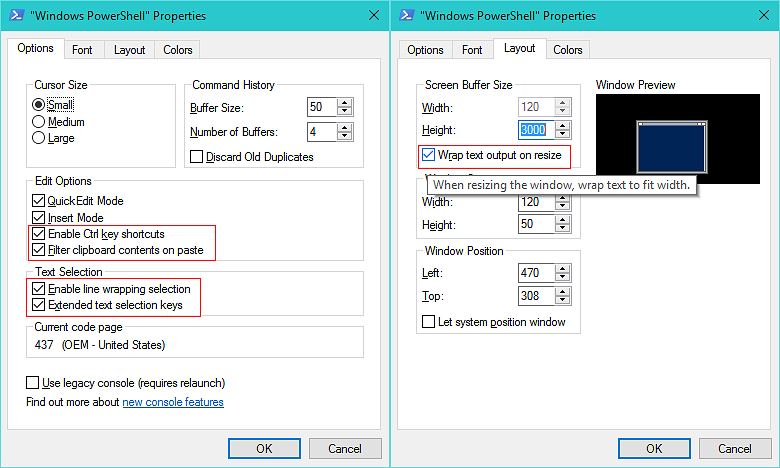
Task: Increase Number of Buffers value
Action: (345, 128)
